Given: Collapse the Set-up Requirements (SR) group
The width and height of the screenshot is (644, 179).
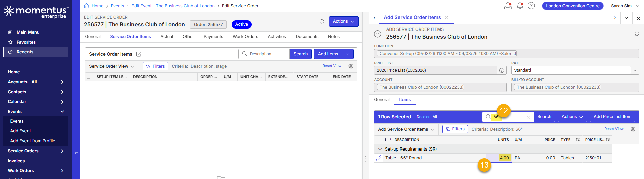Looking at the screenshot, I should (380, 149).
